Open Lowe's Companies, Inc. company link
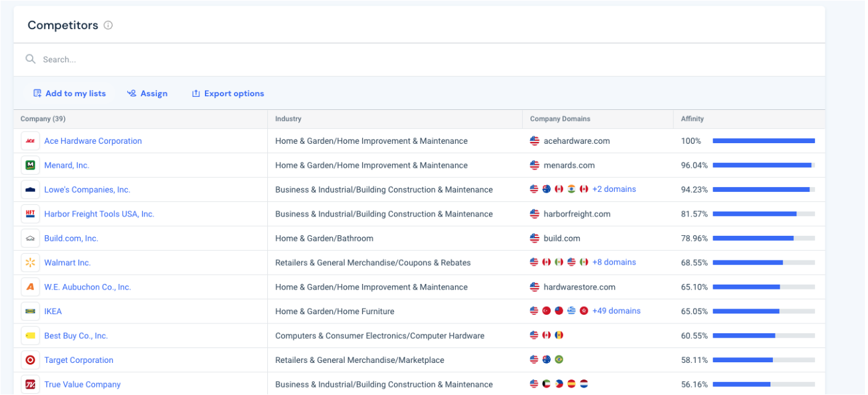868x395 pixels. (88, 189)
